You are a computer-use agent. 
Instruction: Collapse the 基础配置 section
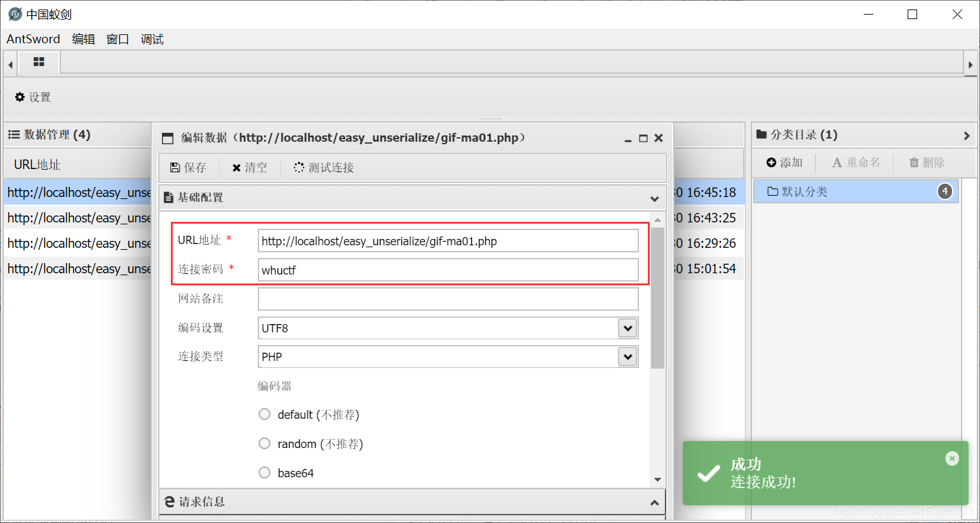[x=655, y=198]
